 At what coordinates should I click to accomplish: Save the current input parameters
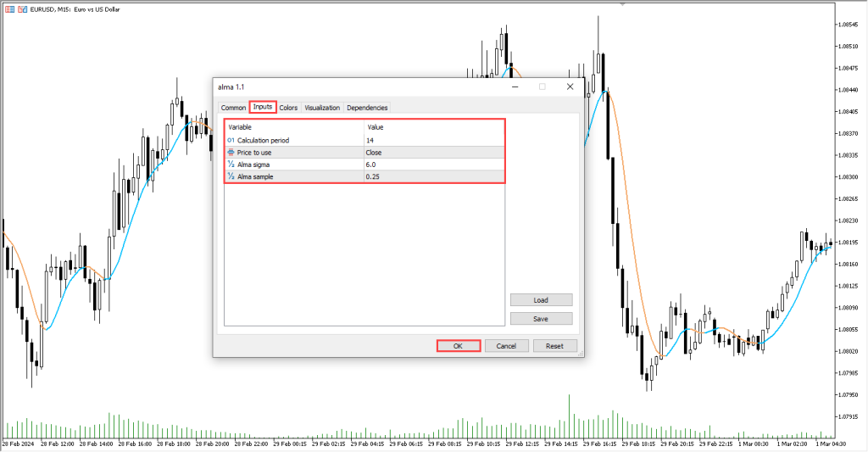[541, 319]
